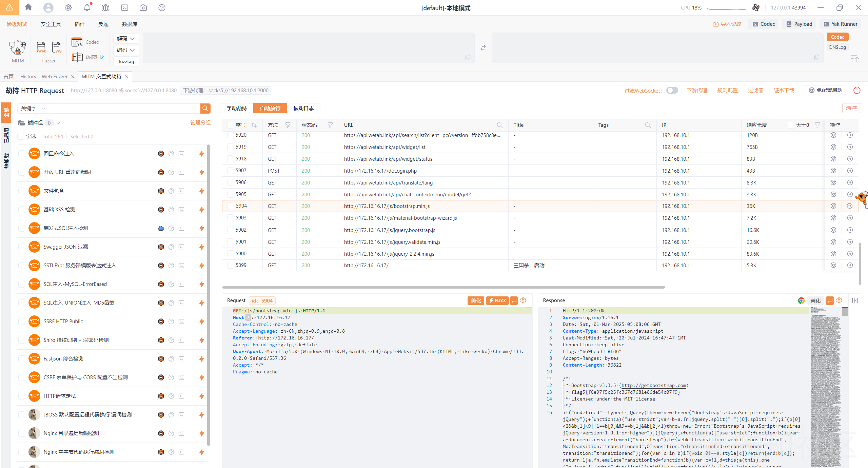Open the help question mark icon

pos(162,7)
